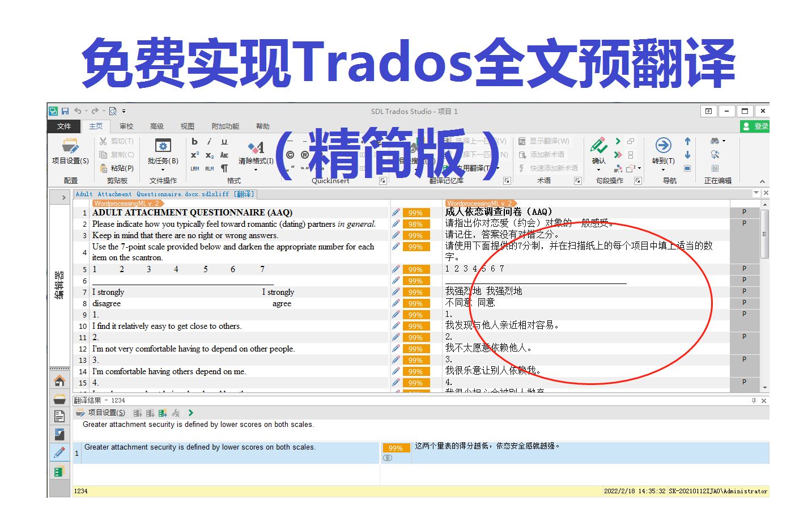
Task: Switch to the 高级 ribbon tab
Action: (157, 126)
